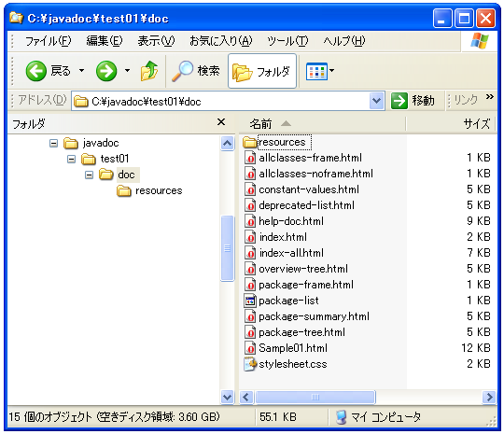The width and height of the screenshot is (504, 434).
Task: Select constant-values.html file icon
Action: tap(250, 189)
